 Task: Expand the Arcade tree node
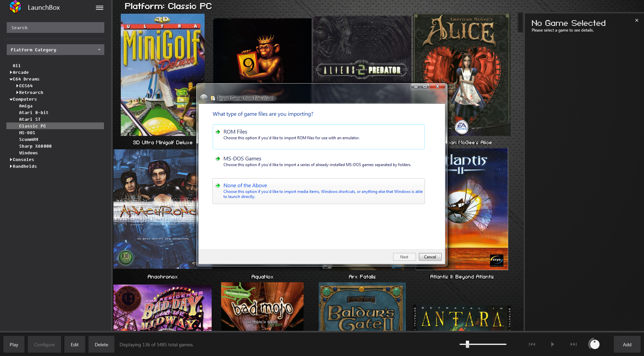pyautogui.click(x=11, y=72)
